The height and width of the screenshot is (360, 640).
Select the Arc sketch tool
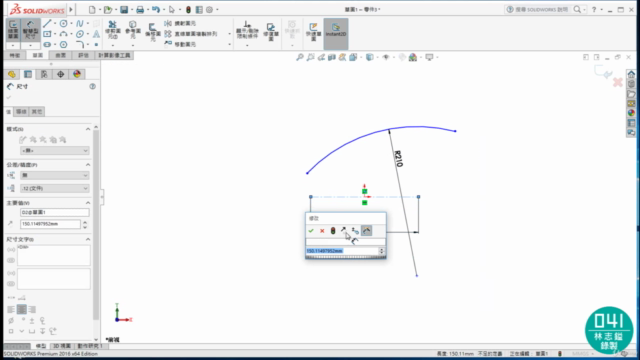click(x=63, y=34)
